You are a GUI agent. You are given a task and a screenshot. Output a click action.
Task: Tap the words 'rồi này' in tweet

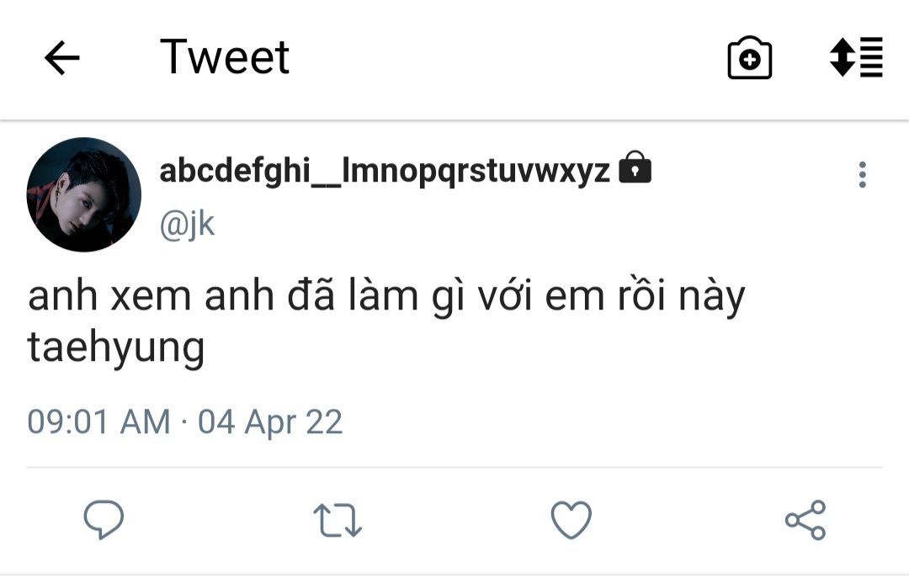681,297
